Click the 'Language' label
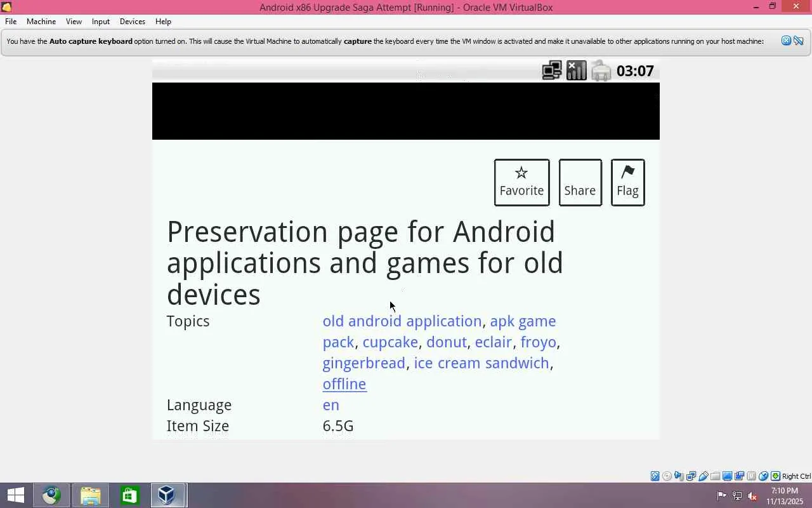The height and width of the screenshot is (508, 812). pyautogui.click(x=199, y=405)
